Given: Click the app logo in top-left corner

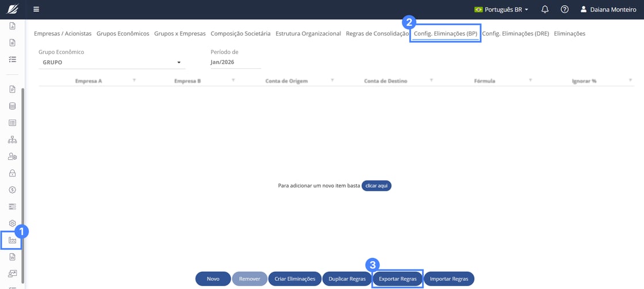Looking at the screenshot, I should (12, 9).
